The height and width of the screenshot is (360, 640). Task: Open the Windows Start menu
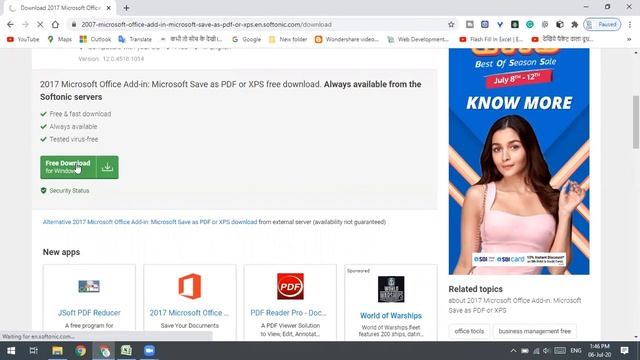[11, 351]
